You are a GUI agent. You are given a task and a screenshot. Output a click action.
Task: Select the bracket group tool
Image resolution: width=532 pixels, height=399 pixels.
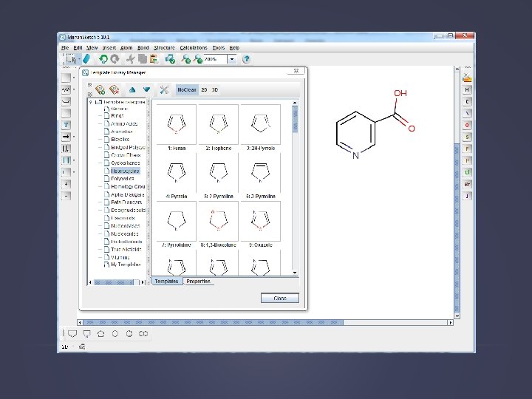[66, 149]
